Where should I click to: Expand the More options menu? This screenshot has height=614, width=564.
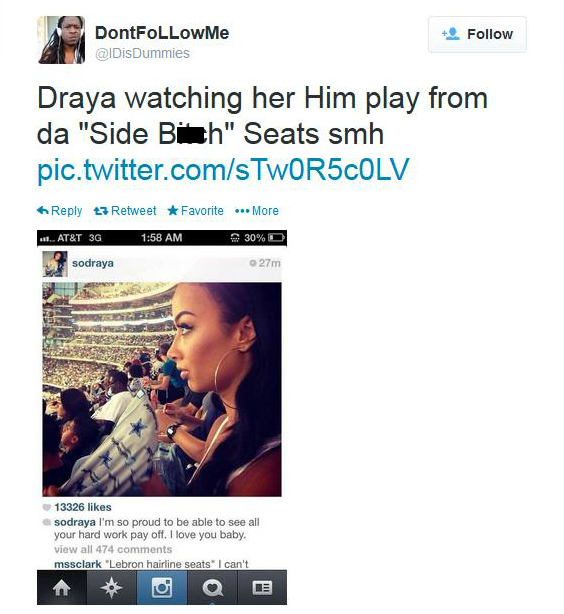(x=257, y=211)
